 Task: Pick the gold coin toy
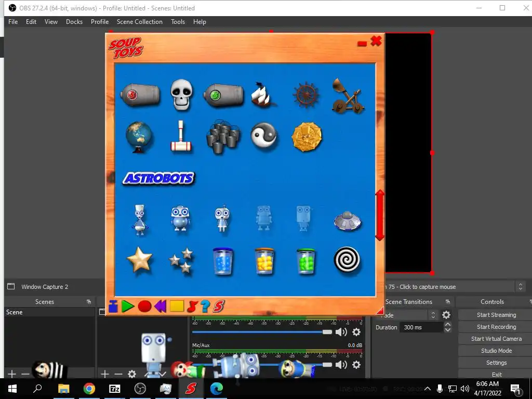pos(307,137)
